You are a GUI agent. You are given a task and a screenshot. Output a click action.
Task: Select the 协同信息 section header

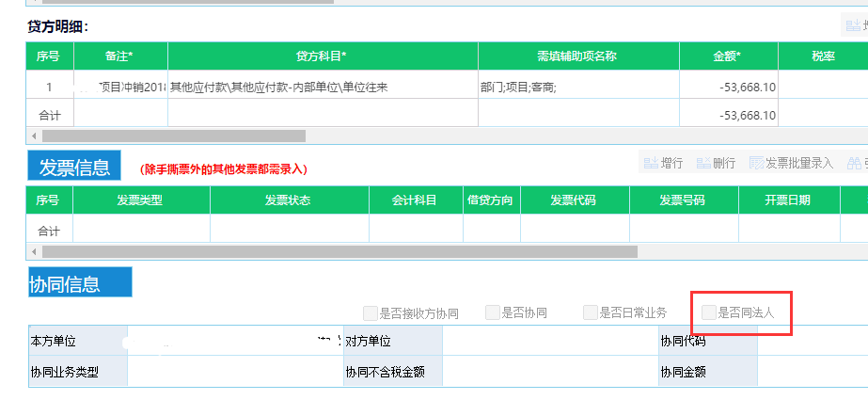79,282
